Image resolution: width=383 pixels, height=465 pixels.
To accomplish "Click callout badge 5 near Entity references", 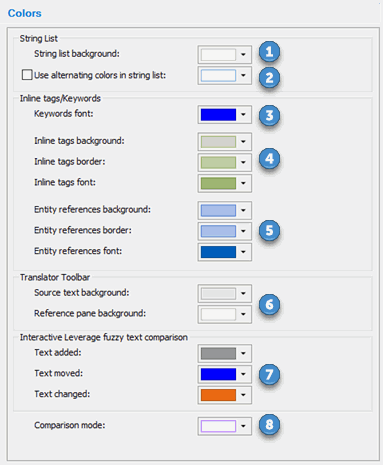I will click(269, 230).
